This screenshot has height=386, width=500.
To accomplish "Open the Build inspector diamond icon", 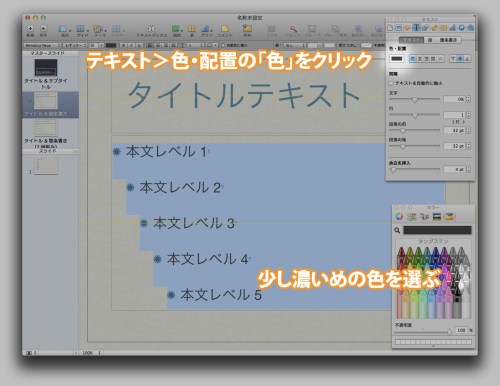I will click(x=407, y=28).
